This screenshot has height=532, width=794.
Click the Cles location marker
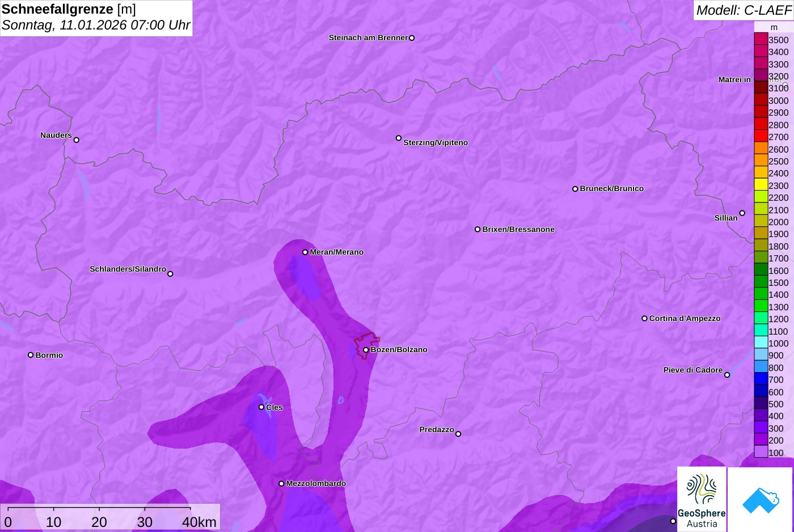coord(261,407)
